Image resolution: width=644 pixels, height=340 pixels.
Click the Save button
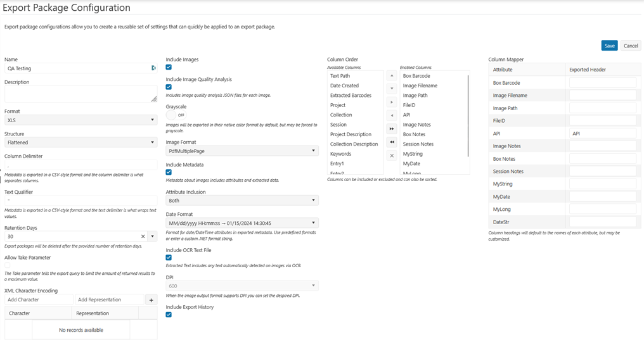609,46
